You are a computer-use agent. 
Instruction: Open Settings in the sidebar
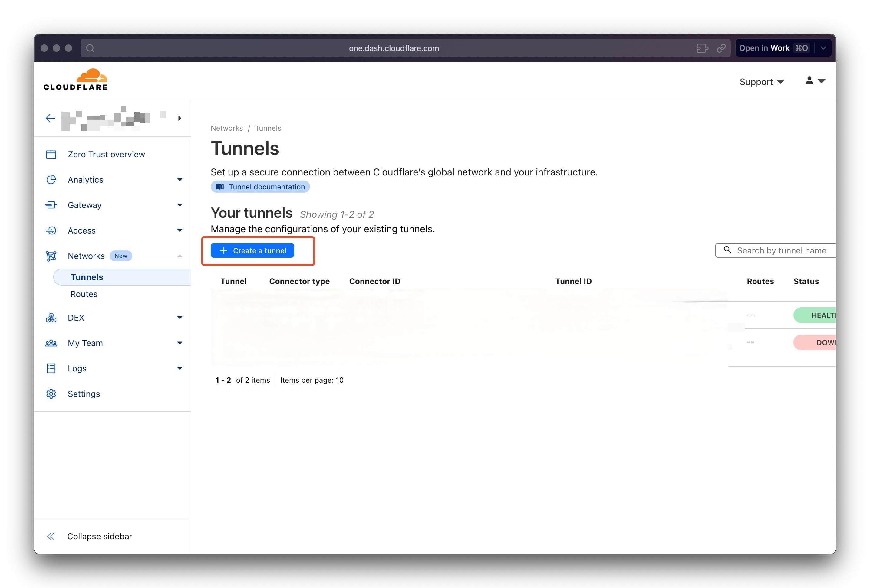tap(84, 394)
